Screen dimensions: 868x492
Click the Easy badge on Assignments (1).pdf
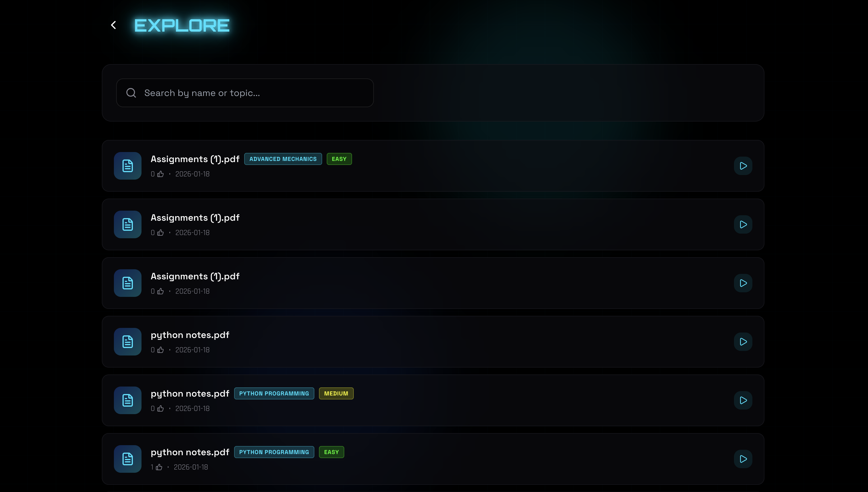point(339,159)
